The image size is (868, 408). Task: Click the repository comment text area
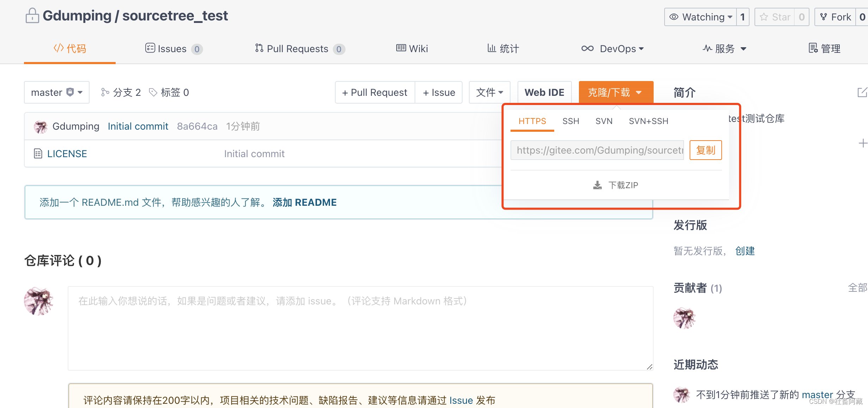pyautogui.click(x=360, y=328)
